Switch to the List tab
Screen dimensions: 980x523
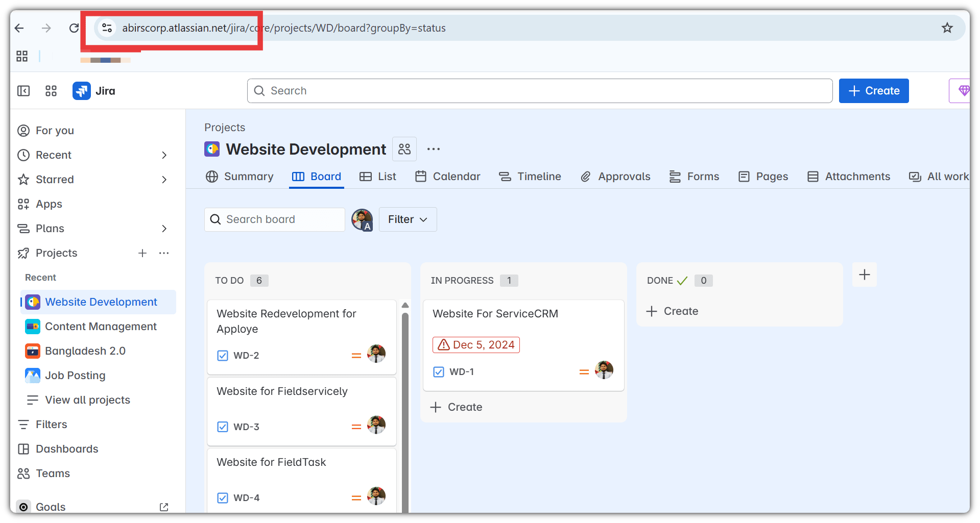[x=378, y=177]
